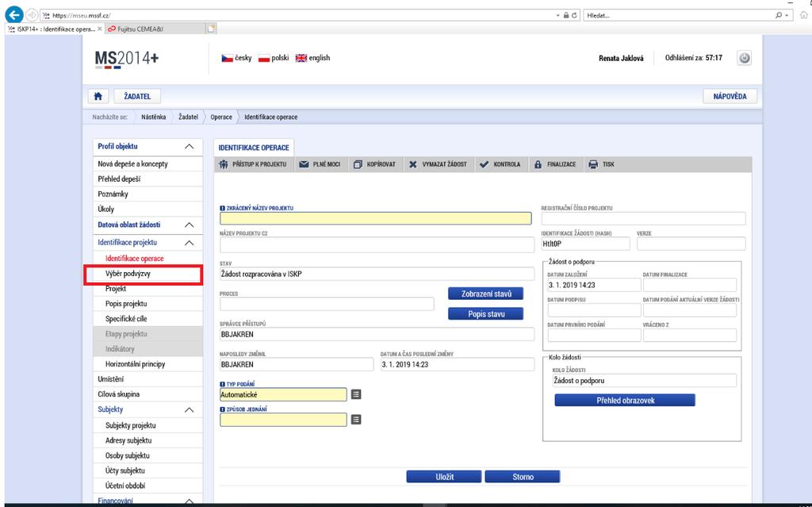Click the logout power icon
Viewport: 812px width, 507px height.
tap(744, 58)
